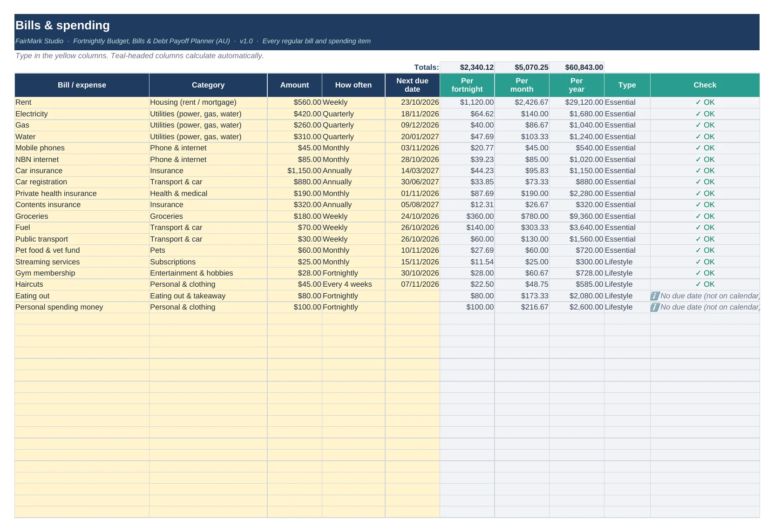Select 'Eating out & takeaway' category cell
This screenshot has width=774, height=532.
coord(208,296)
